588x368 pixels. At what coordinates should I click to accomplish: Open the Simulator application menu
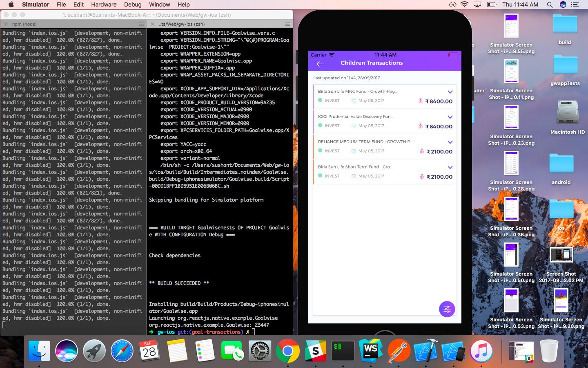[x=36, y=4]
